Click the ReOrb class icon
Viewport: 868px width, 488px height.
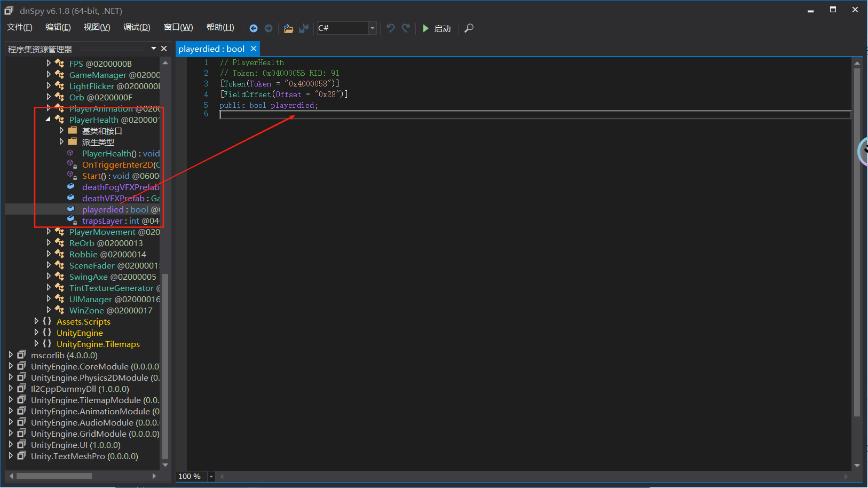(x=60, y=243)
